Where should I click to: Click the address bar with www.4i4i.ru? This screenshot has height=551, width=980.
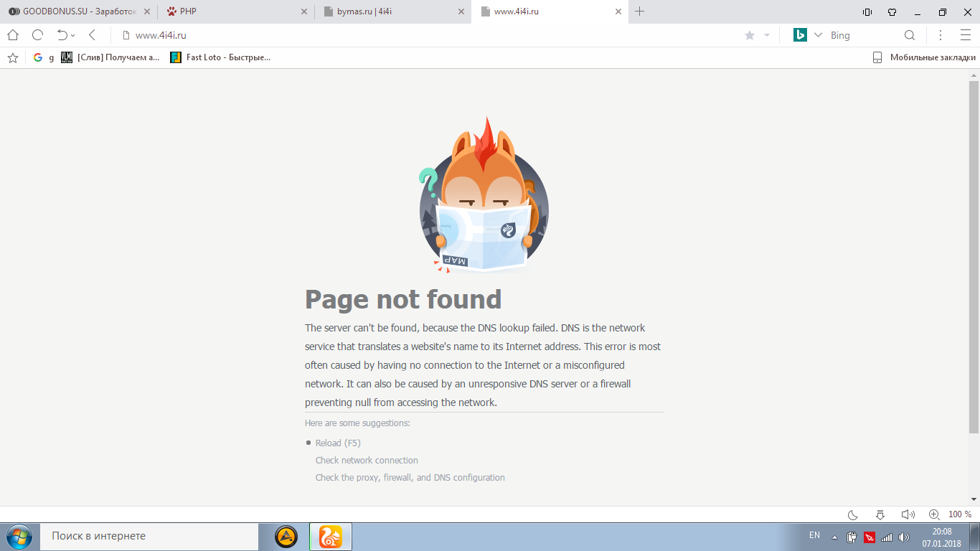[430, 35]
